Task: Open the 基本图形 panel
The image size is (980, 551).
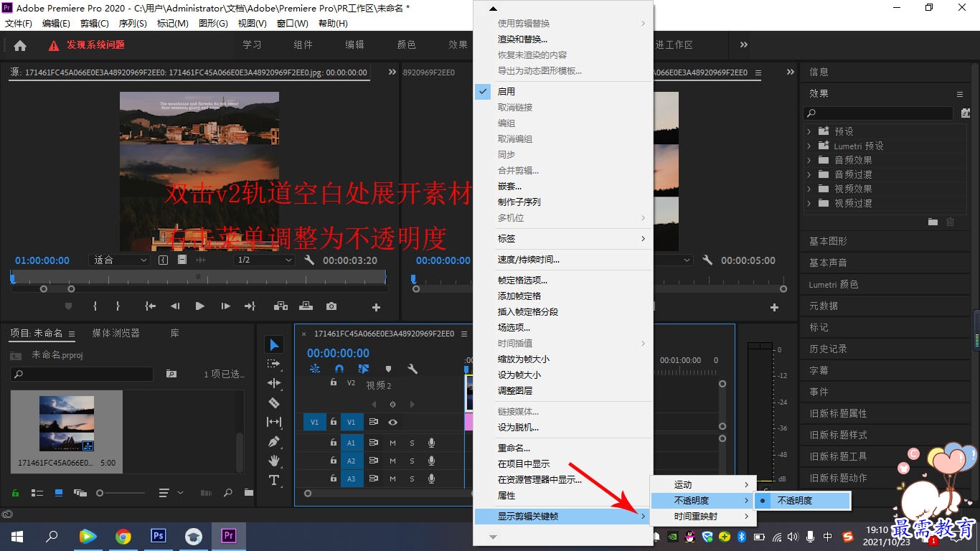Action: (x=828, y=241)
